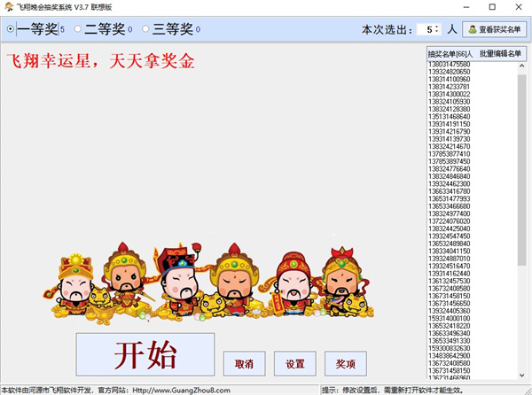This screenshot has width=532, height=395.
Task: Open 设置 settings
Action: pyautogui.click(x=294, y=363)
